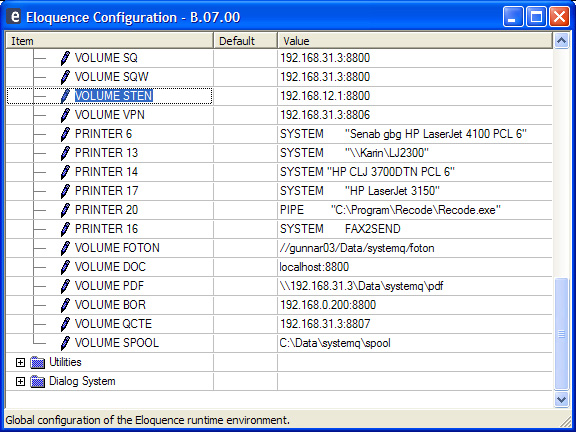
Task: Select the VOLUME SQ item
Action: pos(106,58)
